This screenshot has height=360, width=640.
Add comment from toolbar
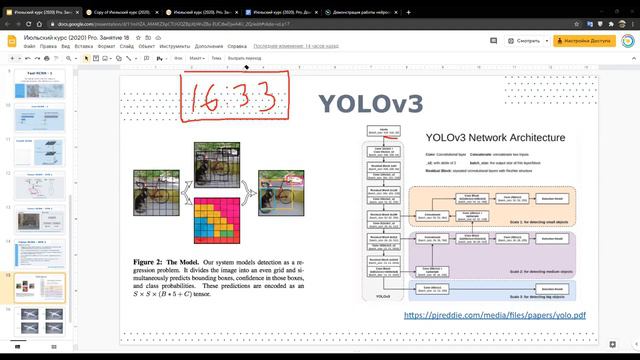click(147, 58)
